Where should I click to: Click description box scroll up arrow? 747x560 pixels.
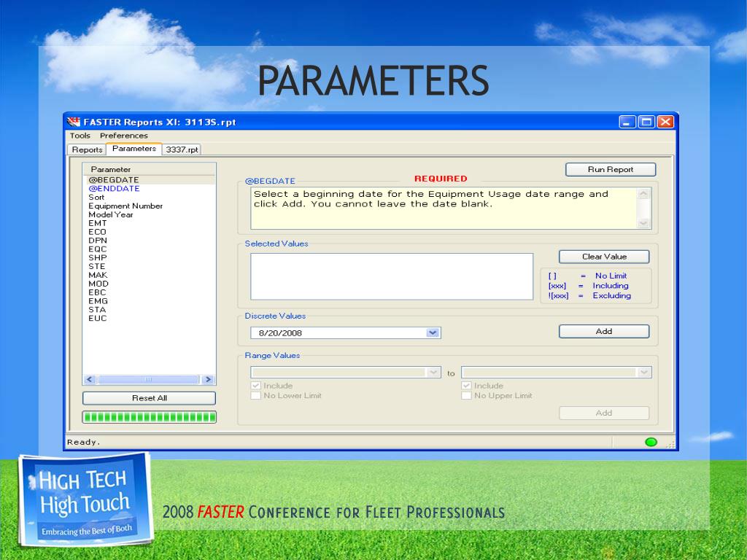[x=643, y=194]
